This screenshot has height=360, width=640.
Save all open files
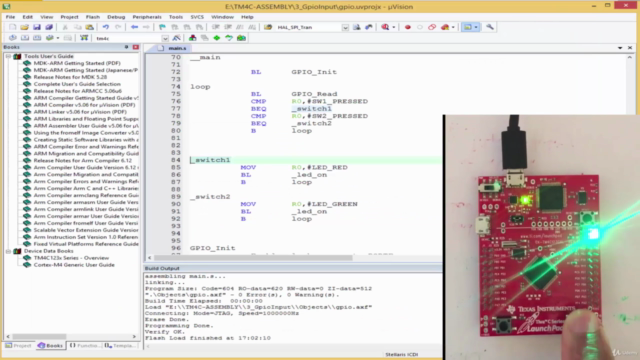click(x=49, y=27)
